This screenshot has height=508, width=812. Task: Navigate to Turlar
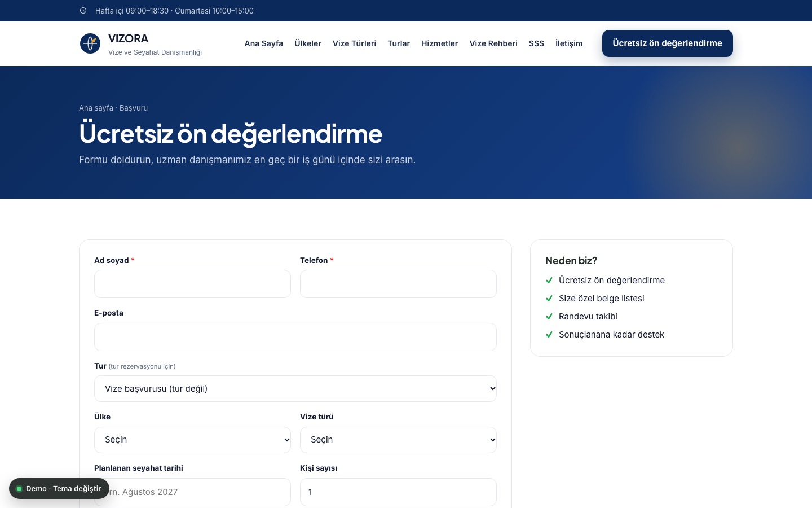pos(399,43)
